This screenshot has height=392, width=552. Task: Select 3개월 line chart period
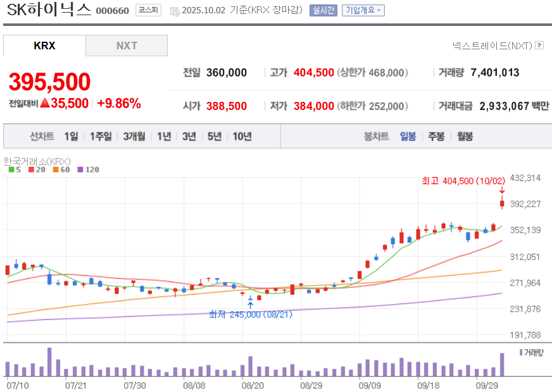134,136
